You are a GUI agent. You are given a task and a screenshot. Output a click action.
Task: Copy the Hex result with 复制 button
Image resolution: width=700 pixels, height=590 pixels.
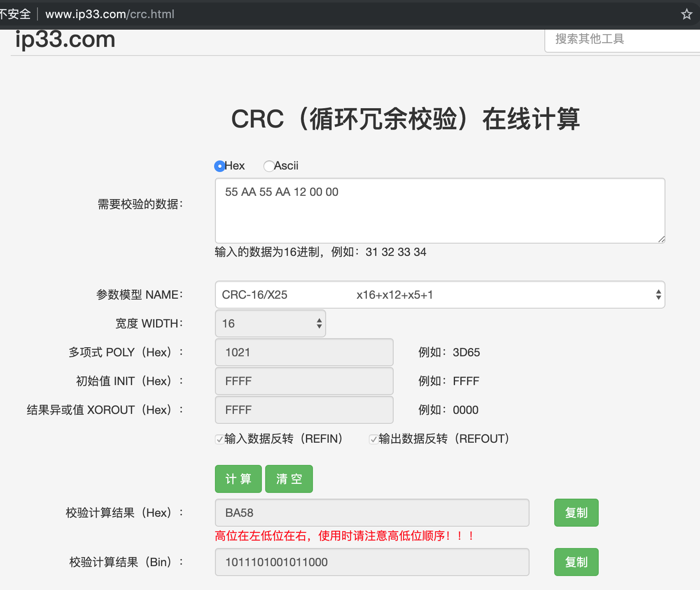click(x=576, y=513)
